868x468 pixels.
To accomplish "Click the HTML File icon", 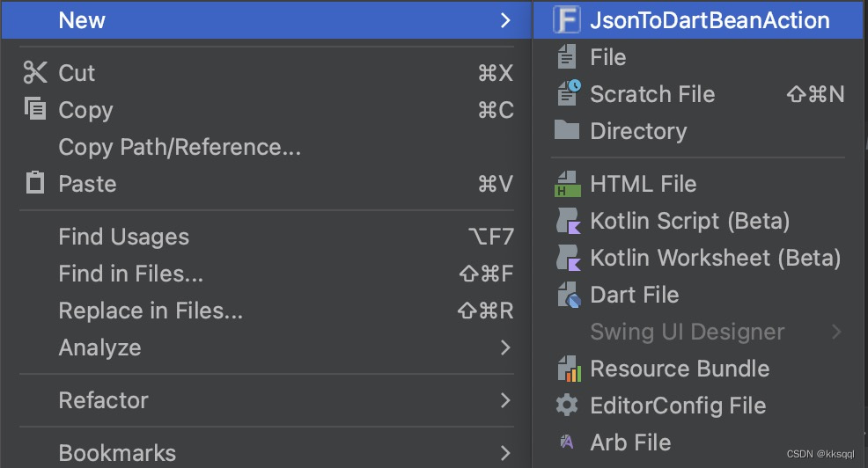I will click(568, 184).
